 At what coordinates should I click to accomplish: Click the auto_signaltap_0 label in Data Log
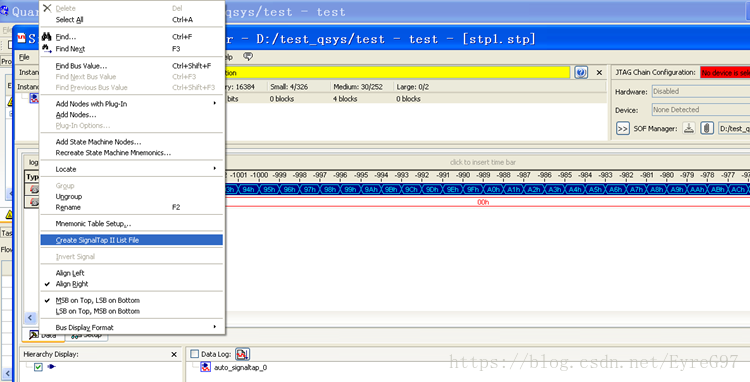tap(240, 367)
